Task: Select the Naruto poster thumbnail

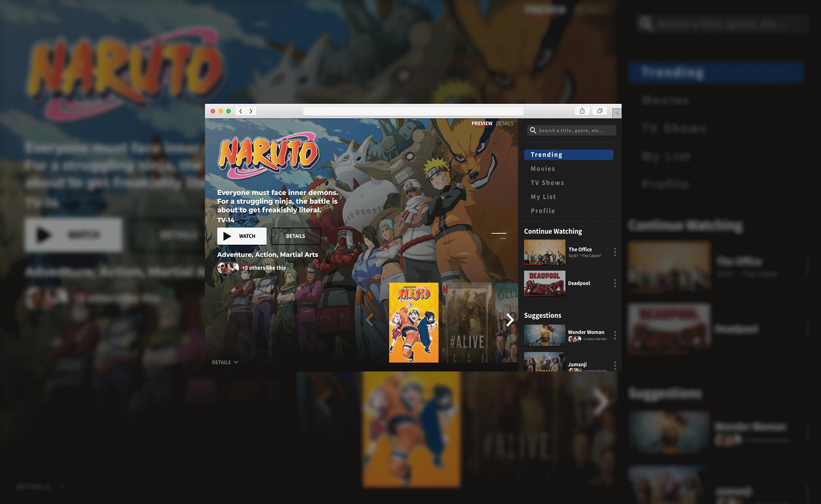Action: click(413, 322)
